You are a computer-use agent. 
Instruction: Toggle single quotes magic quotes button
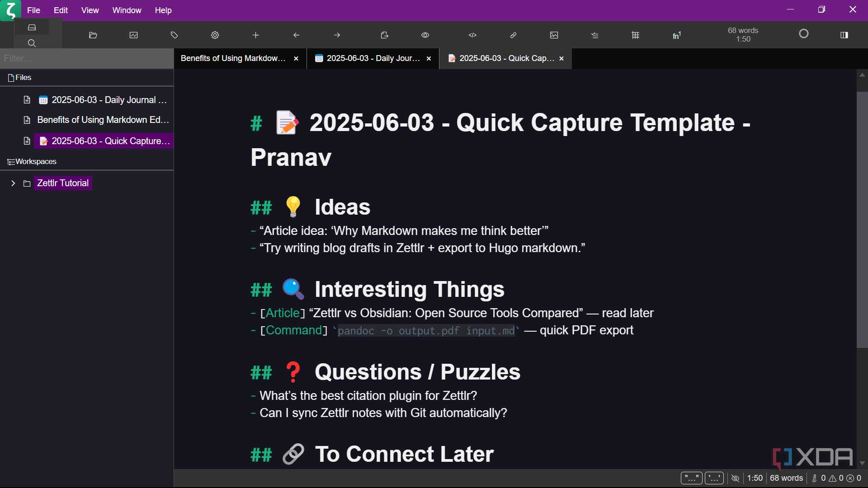pos(714,478)
